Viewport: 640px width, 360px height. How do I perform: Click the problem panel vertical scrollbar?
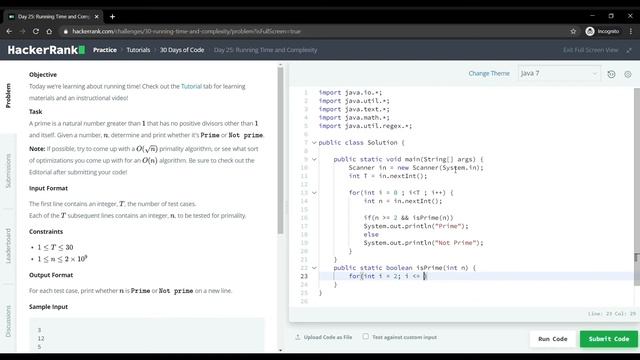[x=280, y=150]
